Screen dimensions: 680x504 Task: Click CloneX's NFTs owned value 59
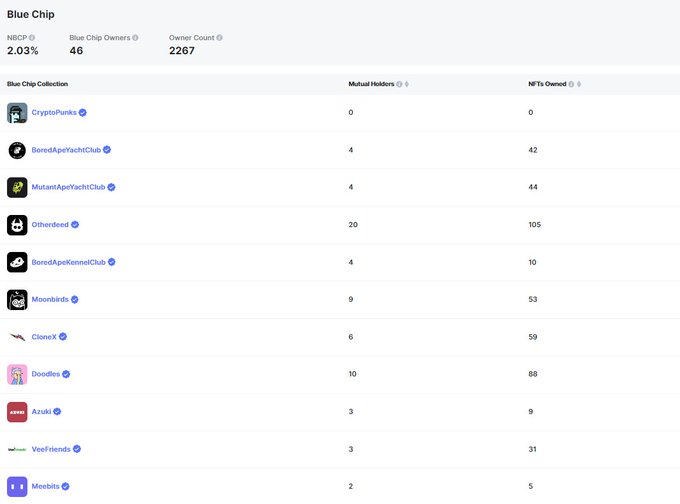pos(533,337)
